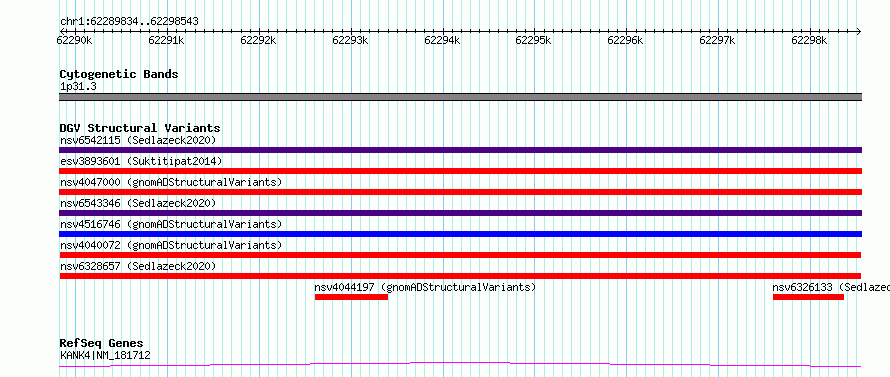Open the nsv4516746 (gnomADStructuralVariants) label
Viewport: 890px width, 377px height.
[171, 224]
